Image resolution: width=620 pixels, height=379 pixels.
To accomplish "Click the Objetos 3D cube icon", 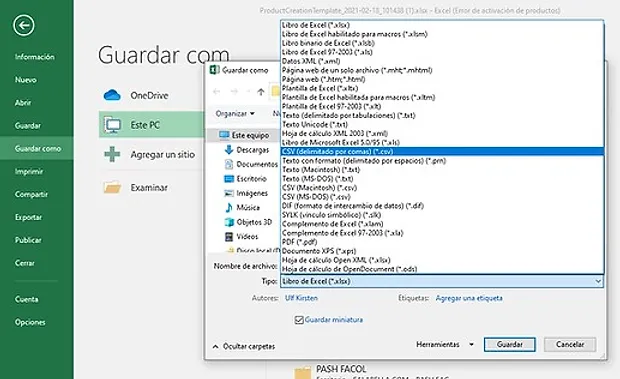I will coord(229,222).
